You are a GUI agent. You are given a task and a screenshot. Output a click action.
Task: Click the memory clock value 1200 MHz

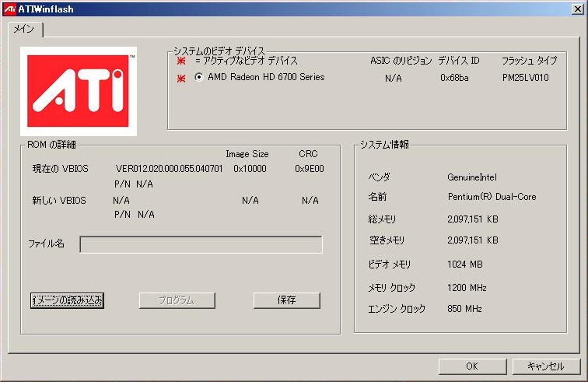467,288
